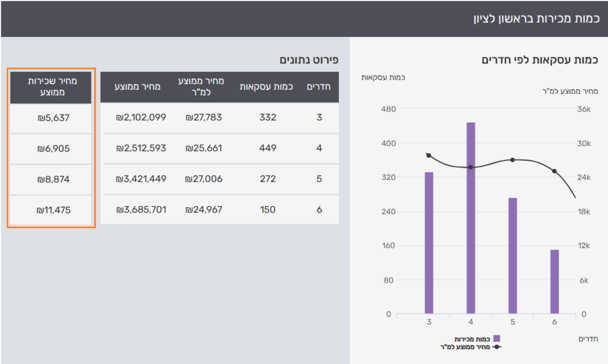Click the מחיר שכירות ממוצע column header
The image size is (608, 364).
52,87
